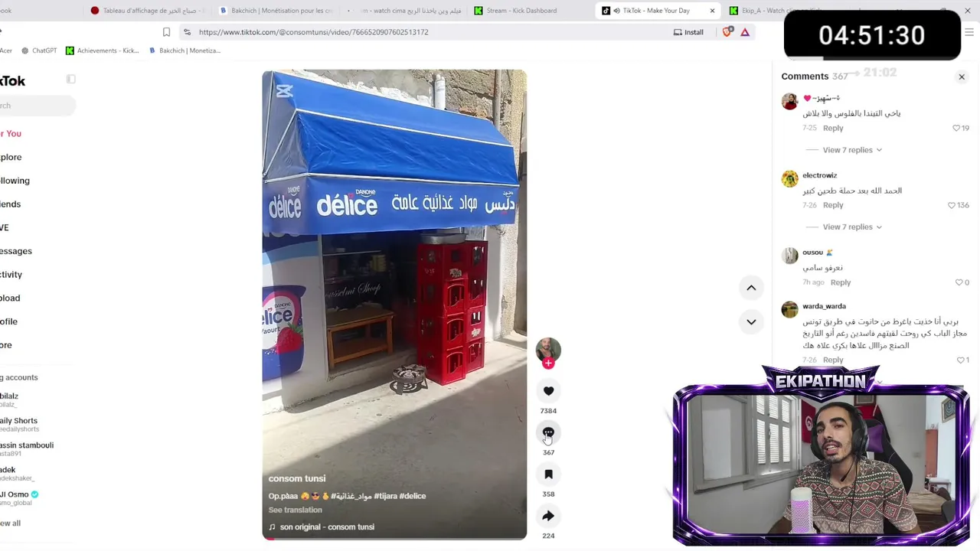
Task: Click the CapCut icon on the video
Action: point(285,92)
